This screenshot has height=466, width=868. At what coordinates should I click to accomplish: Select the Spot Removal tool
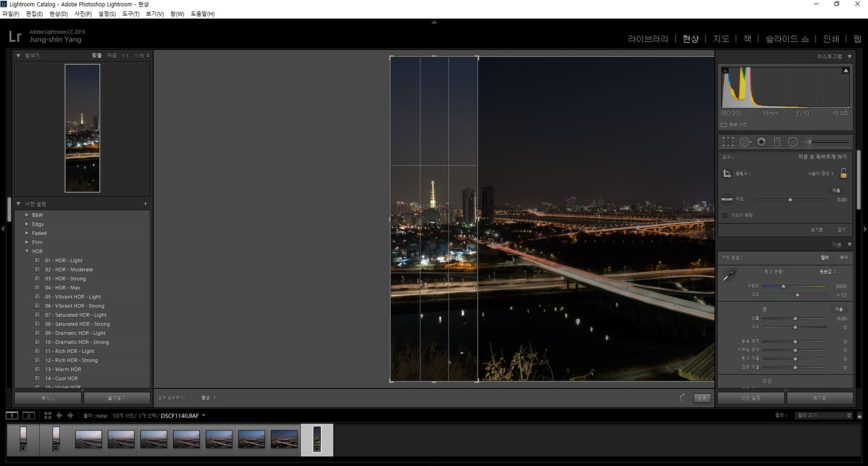pyautogui.click(x=745, y=142)
